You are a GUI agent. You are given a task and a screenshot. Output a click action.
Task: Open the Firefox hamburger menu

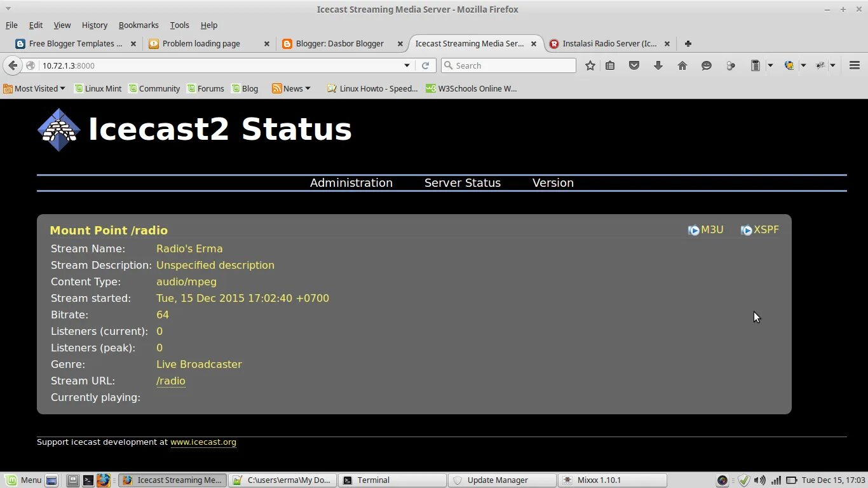click(855, 65)
